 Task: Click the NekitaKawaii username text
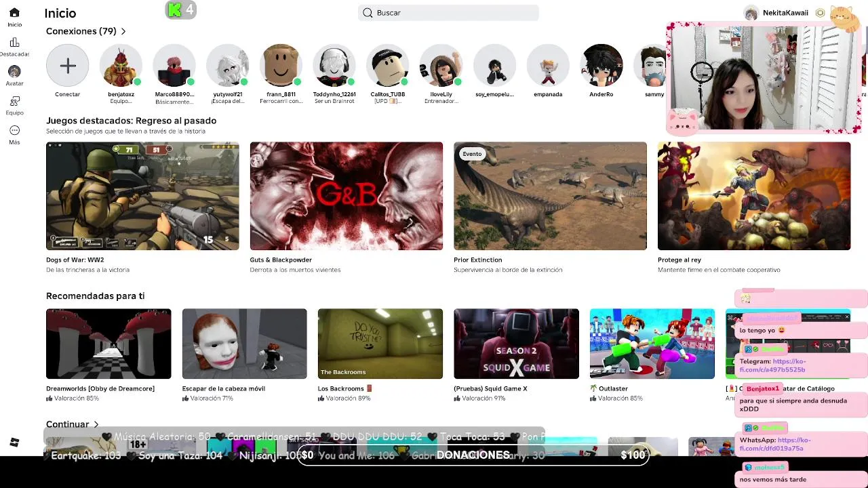tap(785, 13)
